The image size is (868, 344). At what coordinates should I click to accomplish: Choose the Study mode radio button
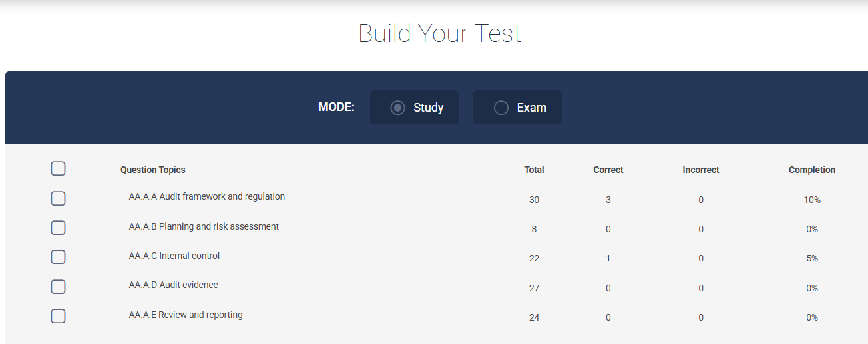pos(398,108)
